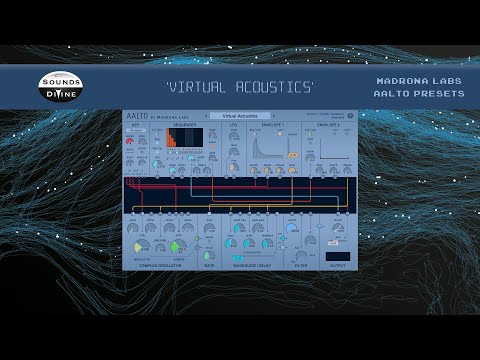Viewport: 480px width, 360px height.
Task: Toggle the sequencer loop switch
Action: coord(157,143)
